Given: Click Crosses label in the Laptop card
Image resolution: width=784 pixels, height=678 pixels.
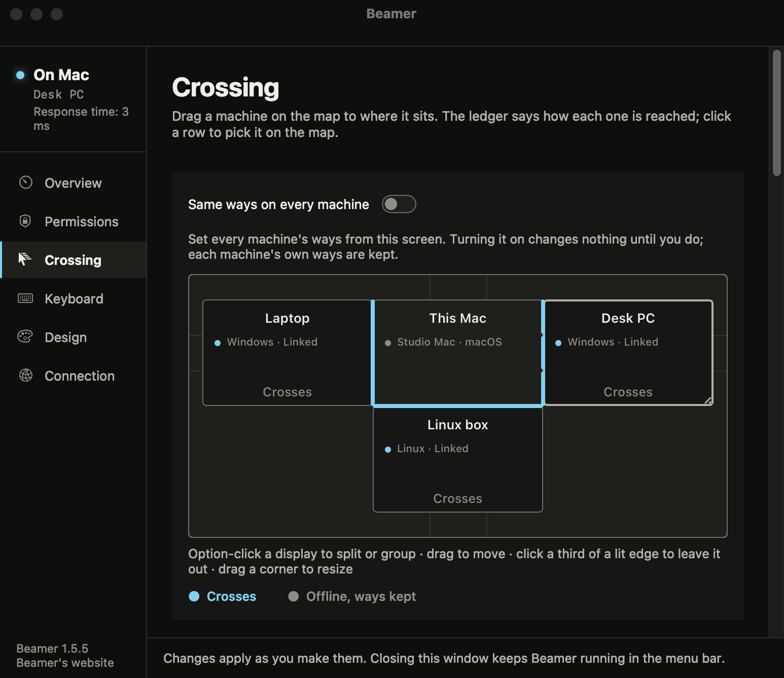Looking at the screenshot, I should (x=287, y=392).
